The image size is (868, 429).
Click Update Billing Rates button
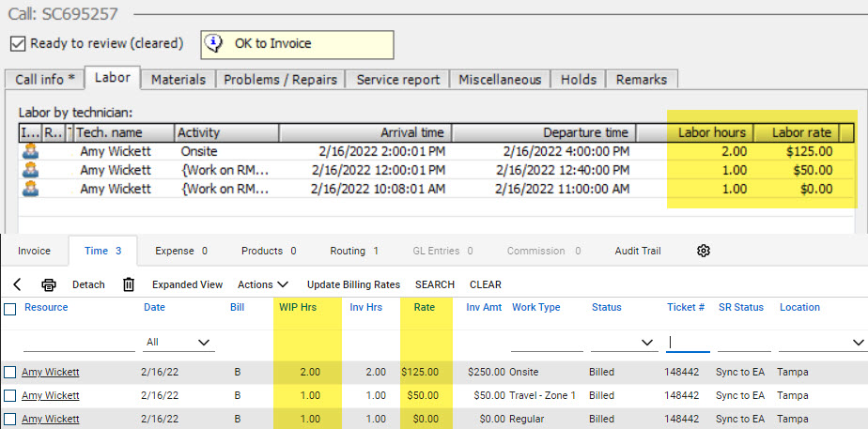pyautogui.click(x=354, y=284)
